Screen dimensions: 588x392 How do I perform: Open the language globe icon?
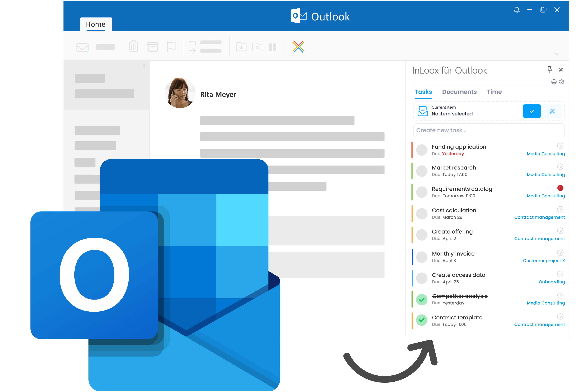pos(554,82)
